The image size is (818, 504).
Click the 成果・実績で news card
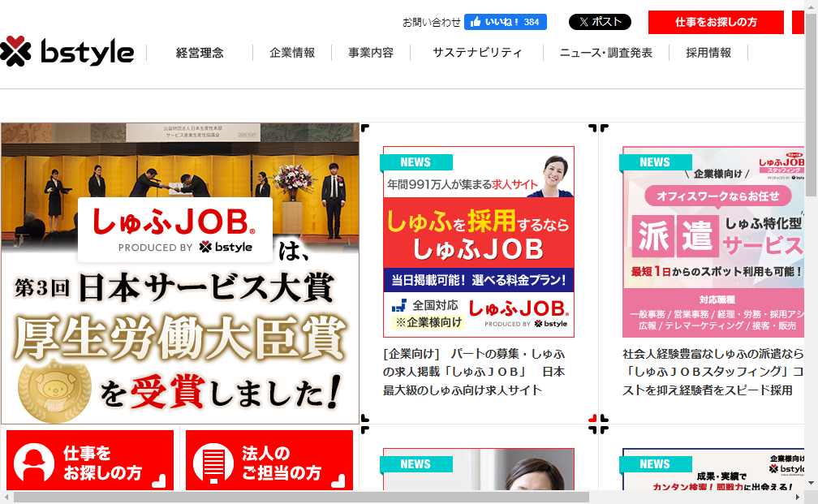[x=713, y=469]
